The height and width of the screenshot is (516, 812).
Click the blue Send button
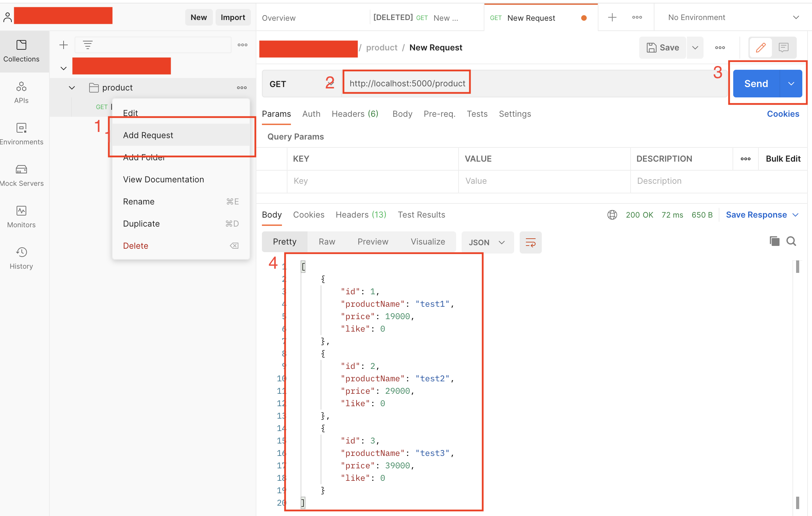coord(756,84)
